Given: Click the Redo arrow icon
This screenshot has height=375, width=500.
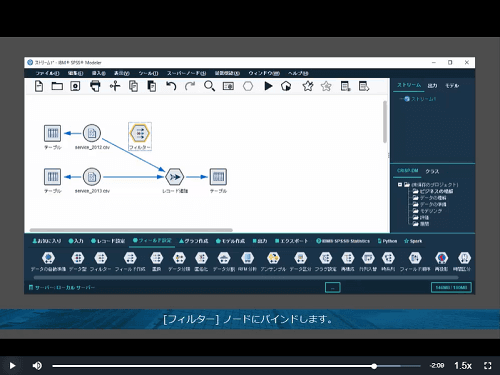Looking at the screenshot, I should 190,86.
